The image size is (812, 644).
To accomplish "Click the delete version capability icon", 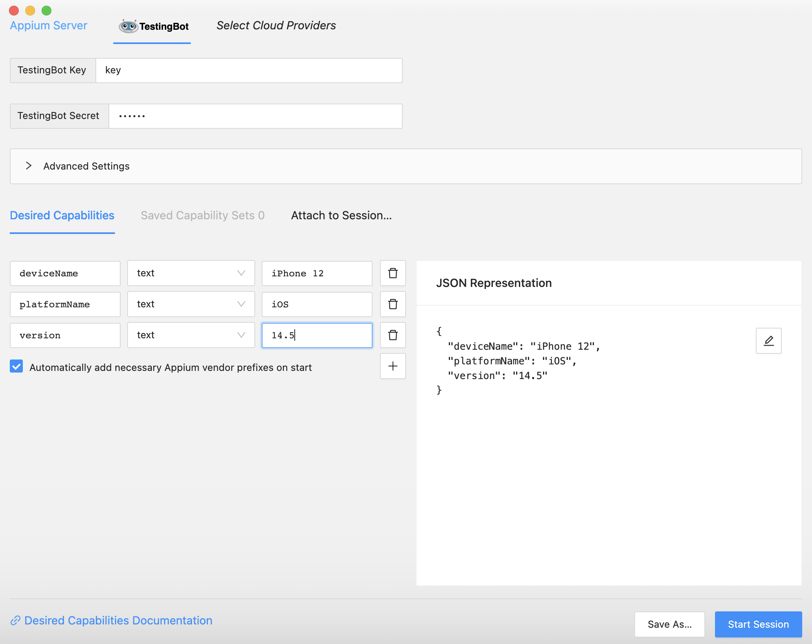I will tap(393, 335).
